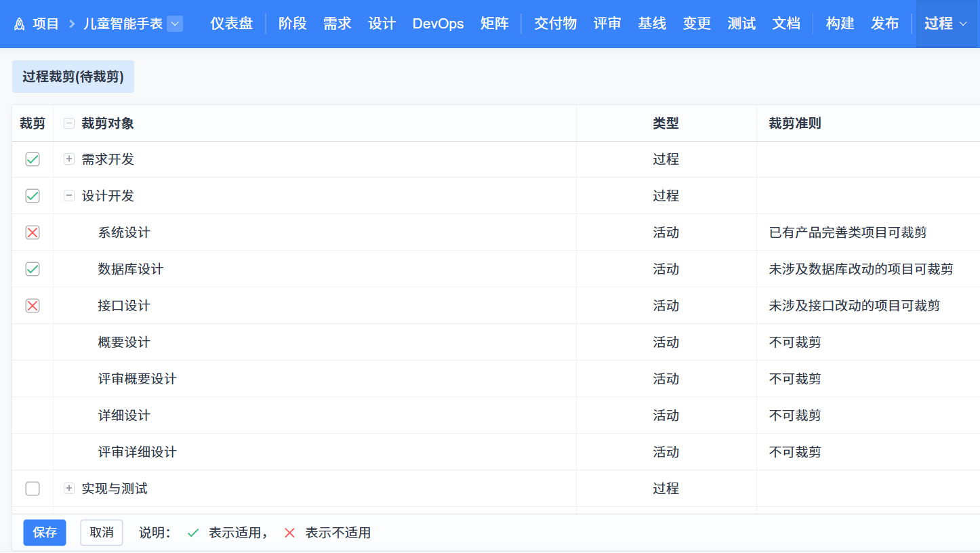Click 过程 type in the 需求开发 row
This screenshot has width=980, height=553.
coord(666,159)
